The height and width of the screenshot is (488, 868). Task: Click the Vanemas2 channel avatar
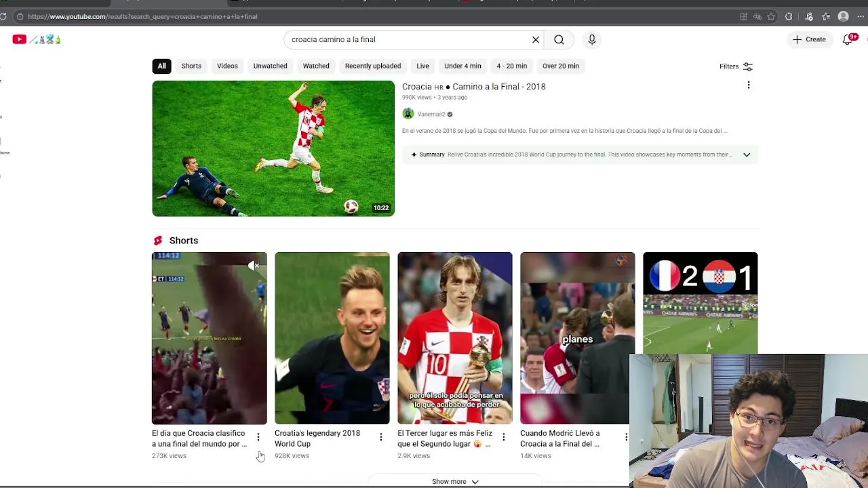coord(408,114)
